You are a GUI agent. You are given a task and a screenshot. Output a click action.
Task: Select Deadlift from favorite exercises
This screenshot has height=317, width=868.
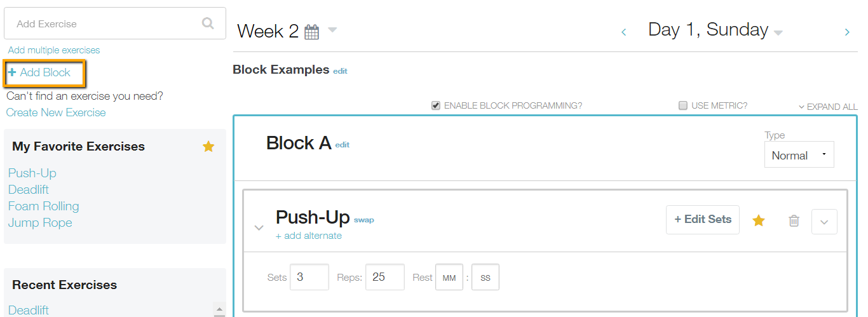click(x=29, y=190)
